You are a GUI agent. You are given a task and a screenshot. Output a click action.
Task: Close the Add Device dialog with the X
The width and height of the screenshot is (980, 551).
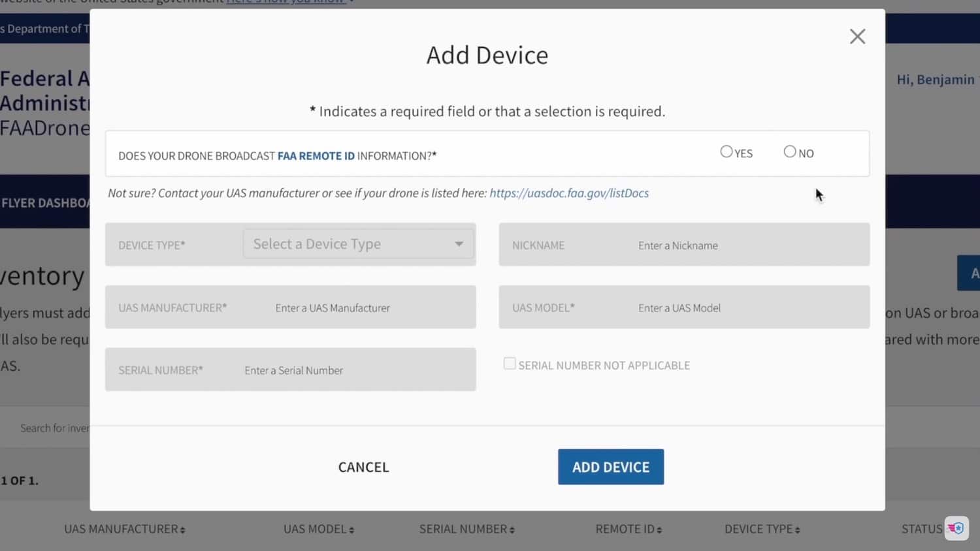click(x=857, y=36)
